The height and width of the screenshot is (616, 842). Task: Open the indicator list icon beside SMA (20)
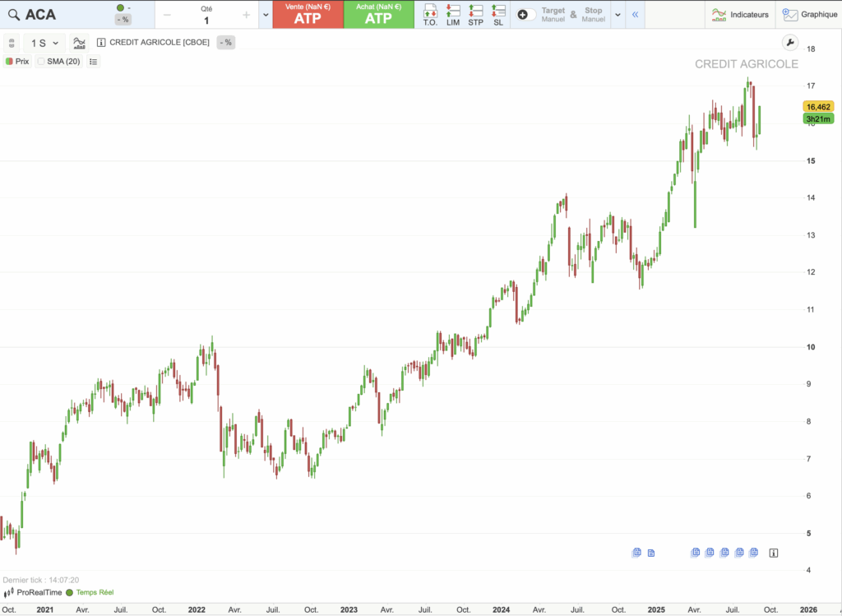click(93, 62)
